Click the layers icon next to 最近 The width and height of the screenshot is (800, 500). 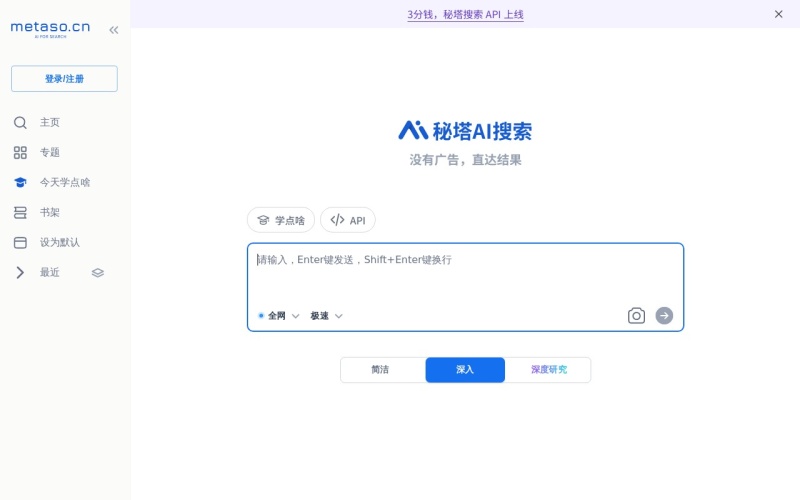coord(98,273)
